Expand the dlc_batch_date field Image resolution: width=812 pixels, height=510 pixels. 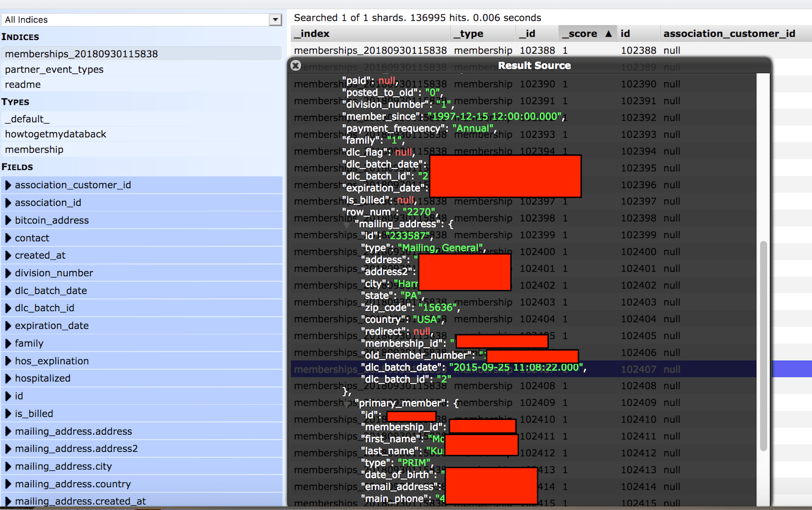8,291
